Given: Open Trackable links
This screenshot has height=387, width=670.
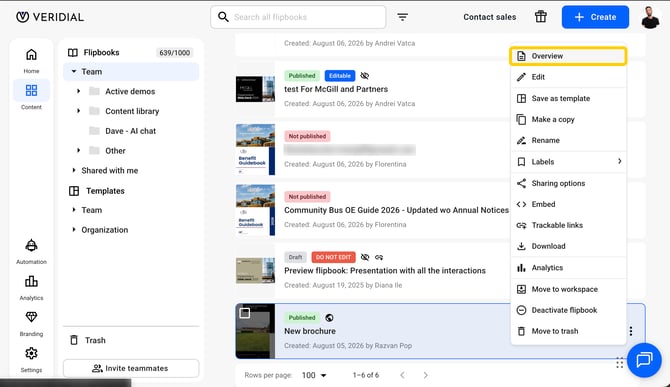Looking at the screenshot, I should pos(568,225).
